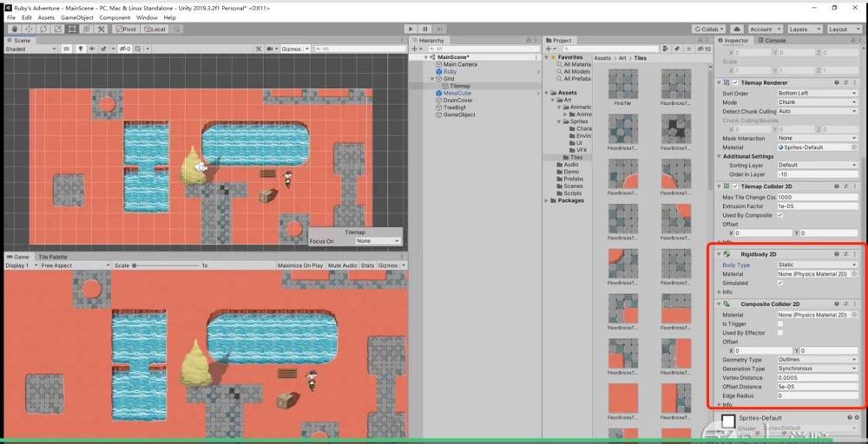This screenshot has width=868, height=444.
Task: Open Body Type dropdown
Action: (818, 265)
